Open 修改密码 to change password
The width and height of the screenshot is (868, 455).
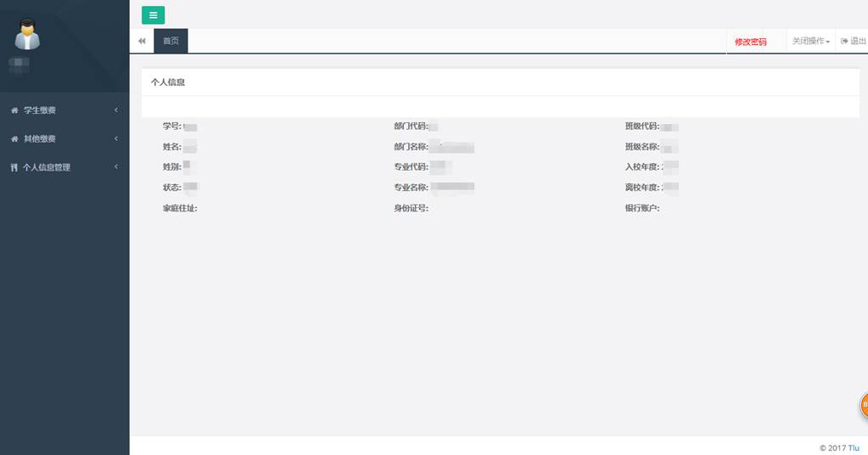click(x=750, y=42)
